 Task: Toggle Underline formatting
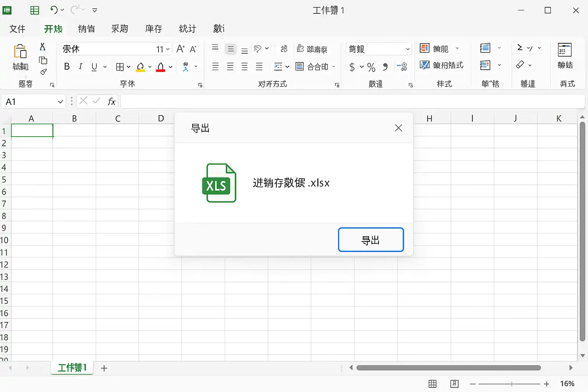(x=94, y=67)
